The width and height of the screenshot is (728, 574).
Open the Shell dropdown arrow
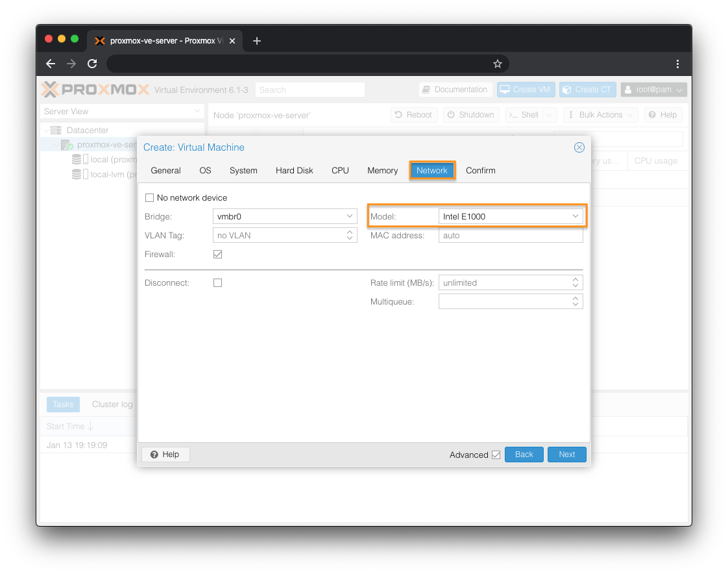click(550, 115)
